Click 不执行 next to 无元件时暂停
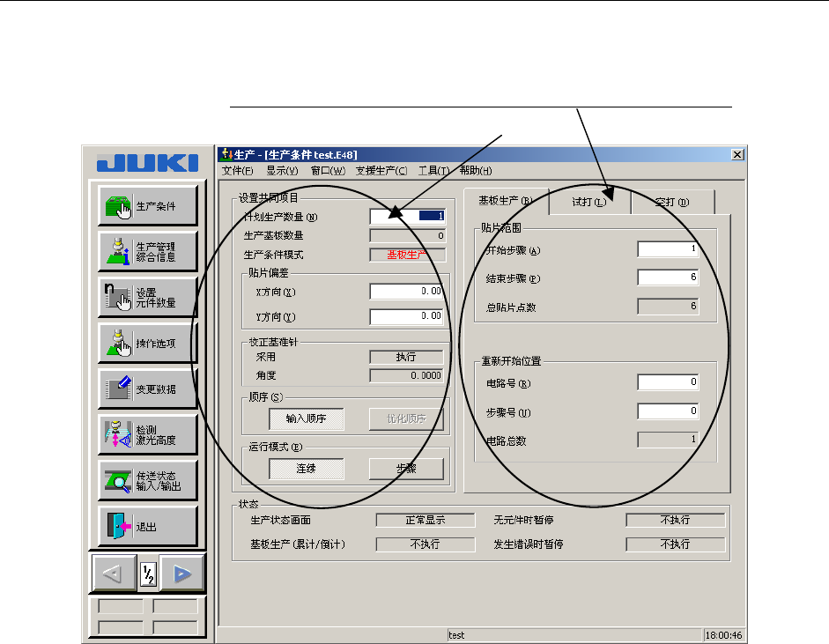Screen dimensions: 829x644 coord(675,521)
